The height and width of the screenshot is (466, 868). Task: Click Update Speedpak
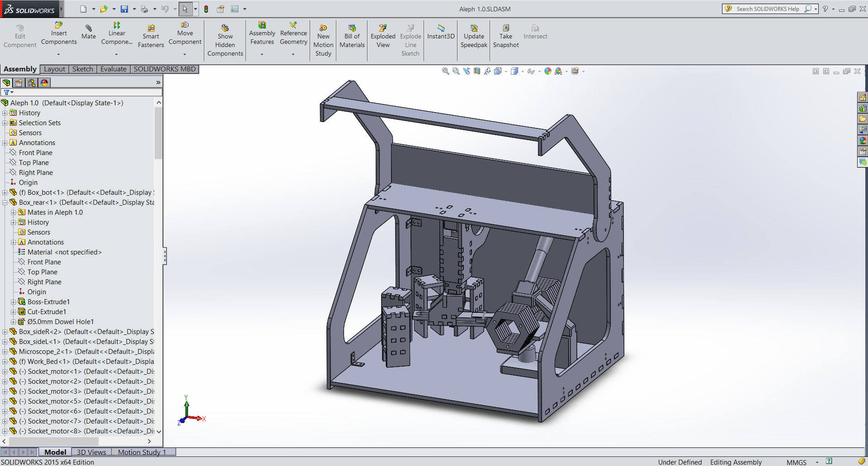coord(474,36)
